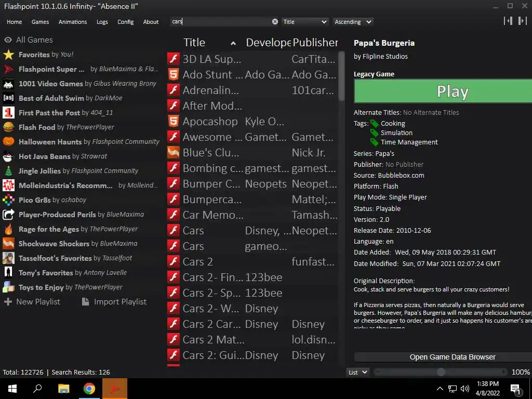
Task: Select the Car Memo... game row
Action: click(252, 215)
